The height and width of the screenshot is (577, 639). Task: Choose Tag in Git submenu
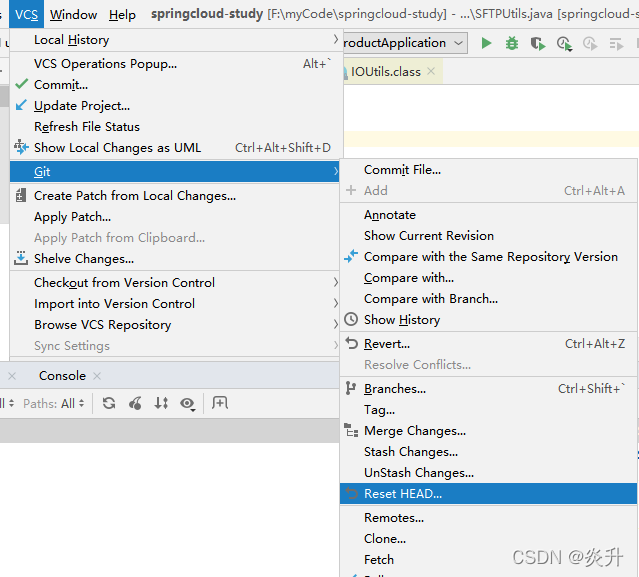pos(488,410)
